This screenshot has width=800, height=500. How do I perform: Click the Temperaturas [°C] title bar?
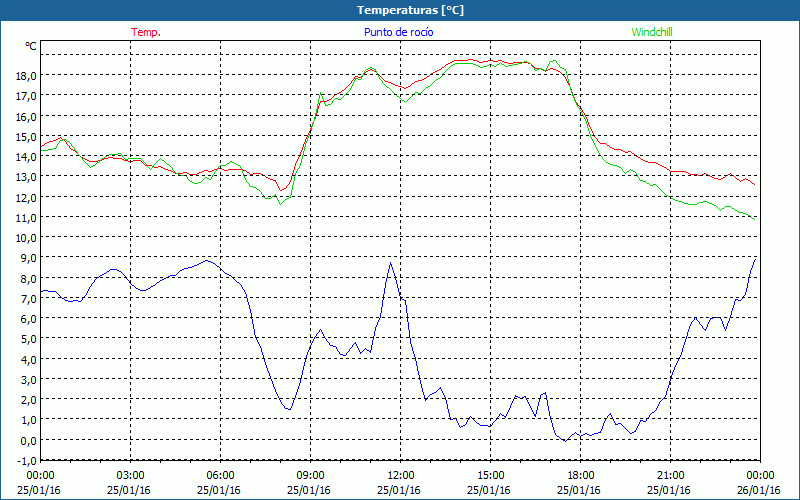click(x=400, y=10)
